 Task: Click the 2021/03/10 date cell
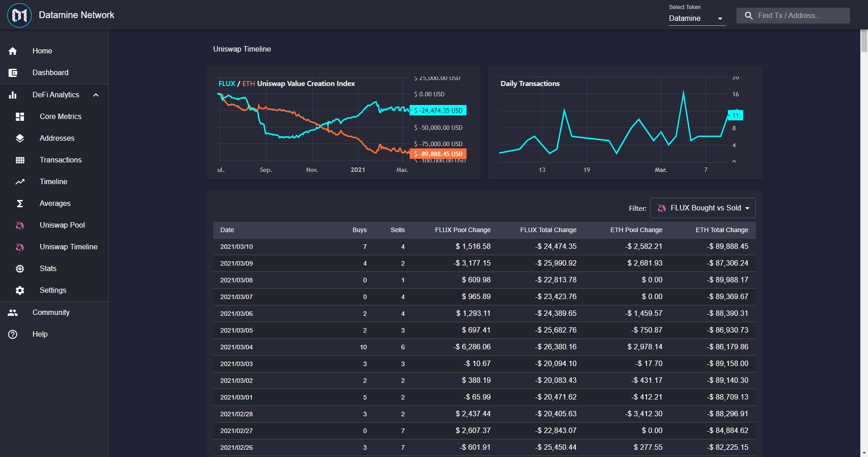tap(236, 247)
